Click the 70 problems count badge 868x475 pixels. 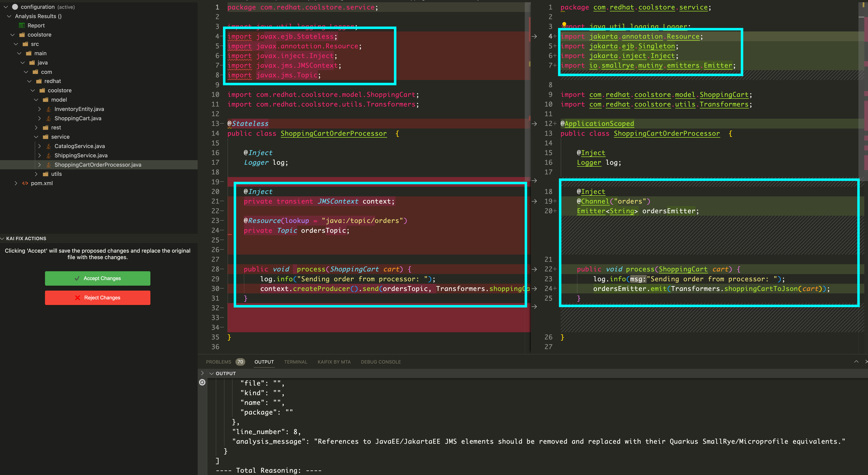(240, 362)
